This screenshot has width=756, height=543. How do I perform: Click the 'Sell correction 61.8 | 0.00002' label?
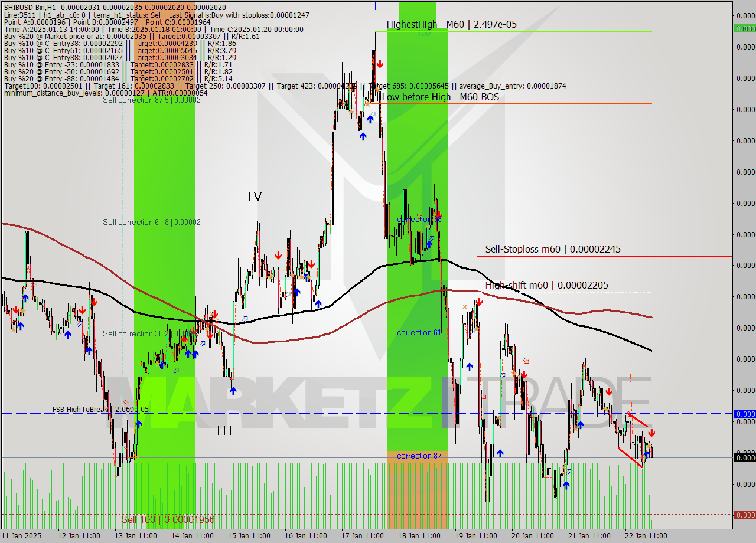(152, 222)
